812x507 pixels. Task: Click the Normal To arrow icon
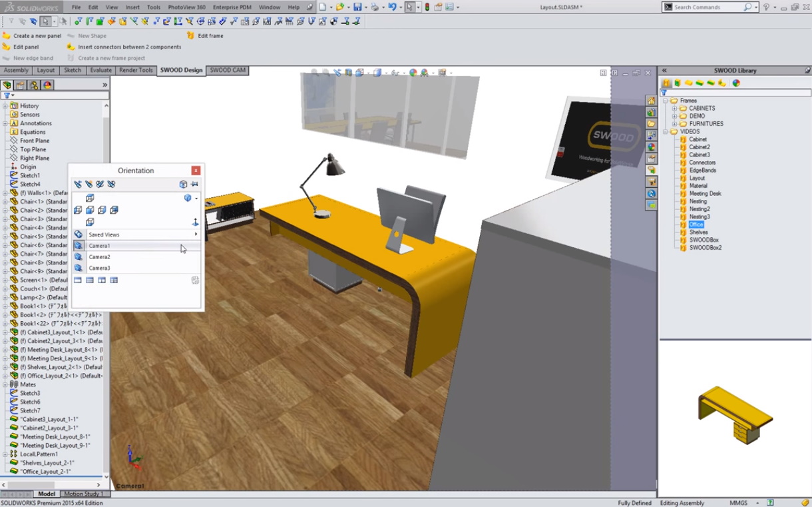(195, 222)
